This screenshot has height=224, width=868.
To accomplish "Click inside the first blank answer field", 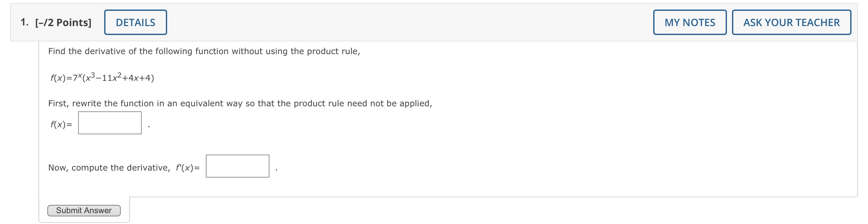I will pyautogui.click(x=109, y=123).
